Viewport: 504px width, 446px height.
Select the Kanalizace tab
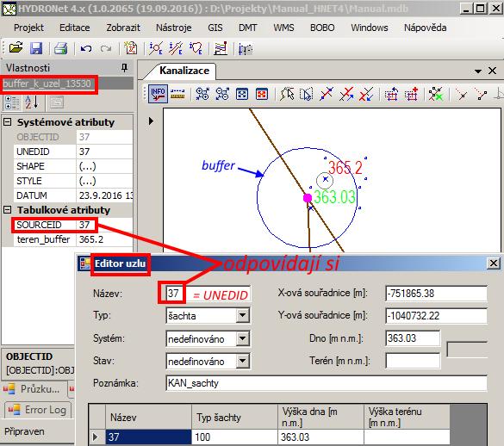tap(184, 71)
